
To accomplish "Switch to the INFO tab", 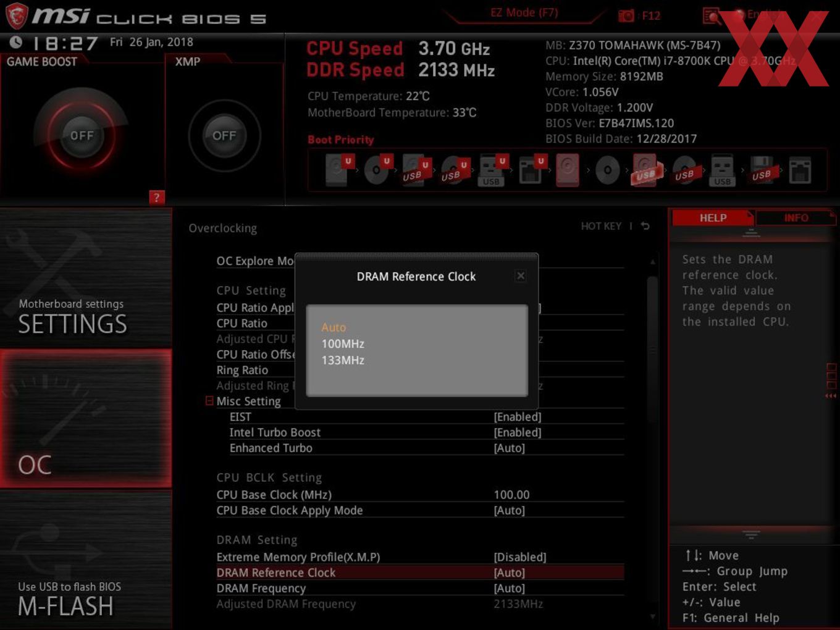I will pyautogui.click(x=796, y=217).
